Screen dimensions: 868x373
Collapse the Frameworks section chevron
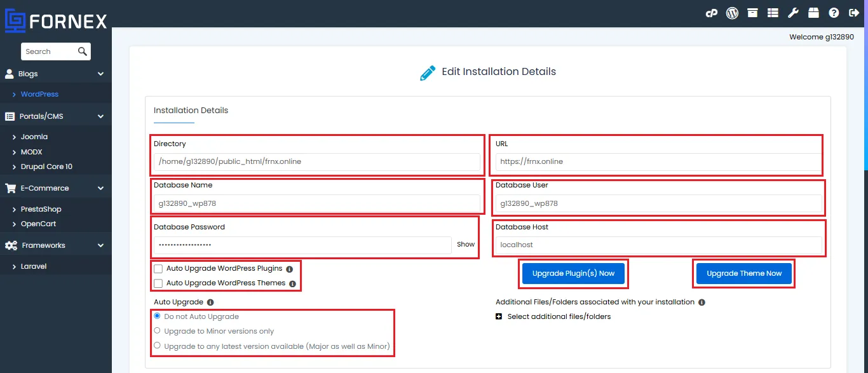[100, 245]
